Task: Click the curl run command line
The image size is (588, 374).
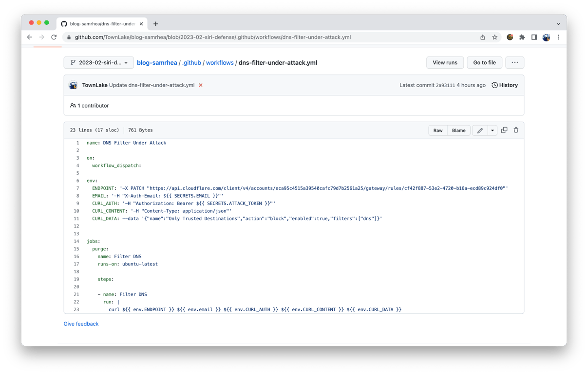Action: point(255,309)
